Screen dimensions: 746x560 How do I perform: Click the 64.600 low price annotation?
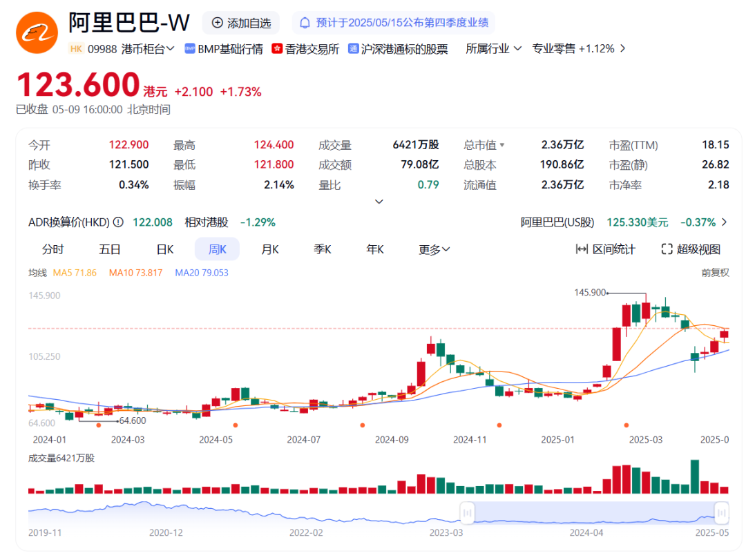tap(133, 421)
